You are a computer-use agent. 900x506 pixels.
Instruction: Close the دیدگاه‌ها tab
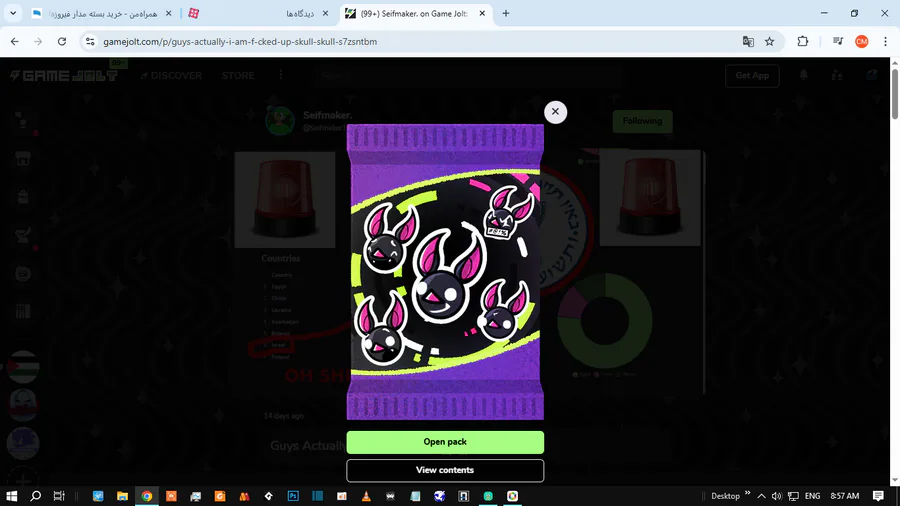(x=325, y=13)
